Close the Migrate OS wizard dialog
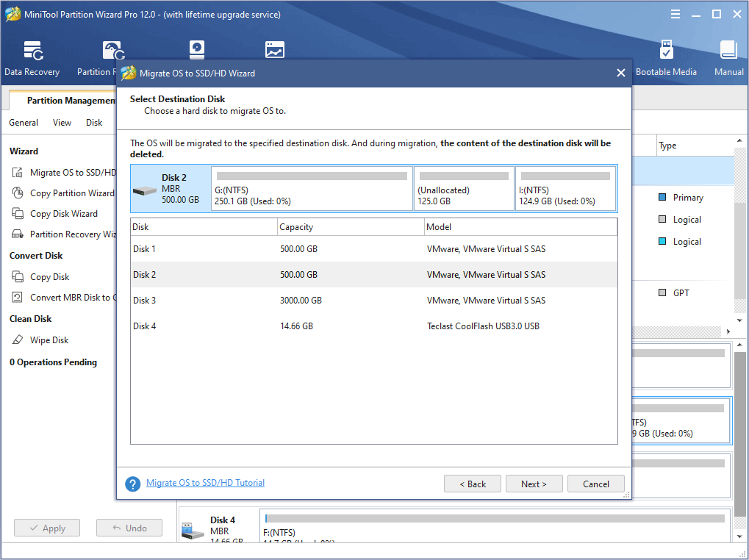Screen dimensions: 749x560 620,73
